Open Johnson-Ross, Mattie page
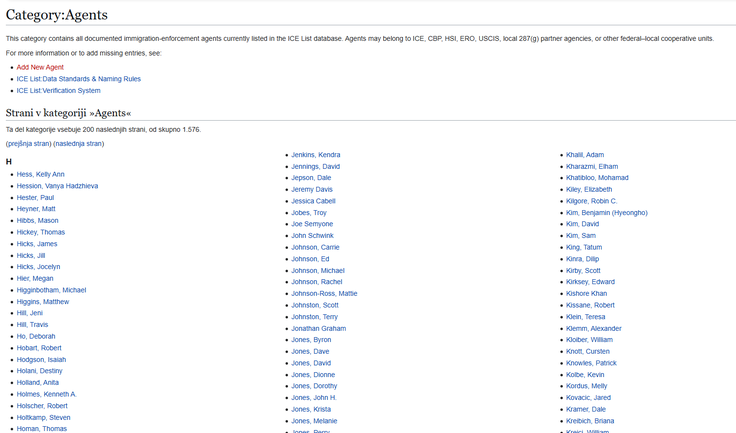The width and height of the screenshot is (736, 433). pyautogui.click(x=324, y=293)
